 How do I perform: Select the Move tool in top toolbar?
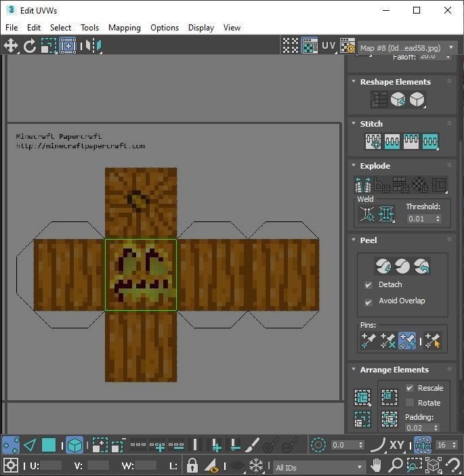pos(11,46)
